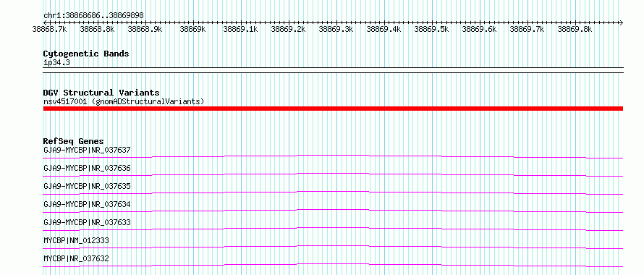644x275 pixels.
Task: Open the GJA9-MYCBP|NR_037636 transcript label
Action: click(x=87, y=169)
